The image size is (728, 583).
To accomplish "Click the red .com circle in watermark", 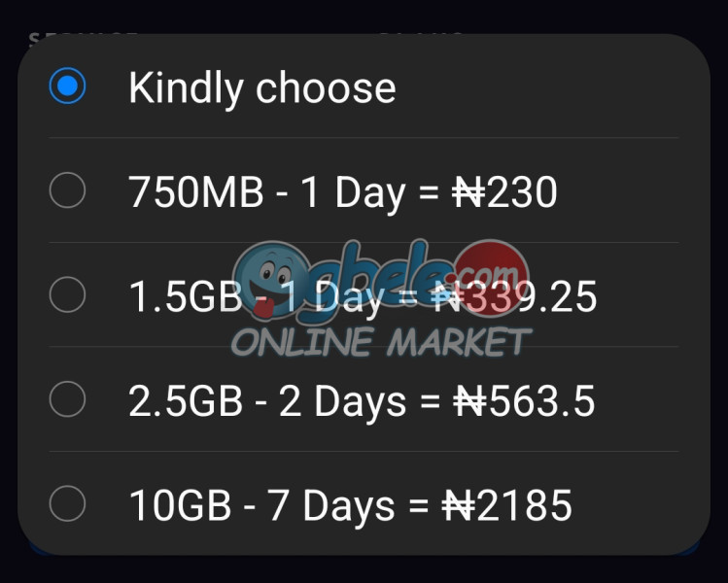I will pyautogui.click(x=493, y=275).
